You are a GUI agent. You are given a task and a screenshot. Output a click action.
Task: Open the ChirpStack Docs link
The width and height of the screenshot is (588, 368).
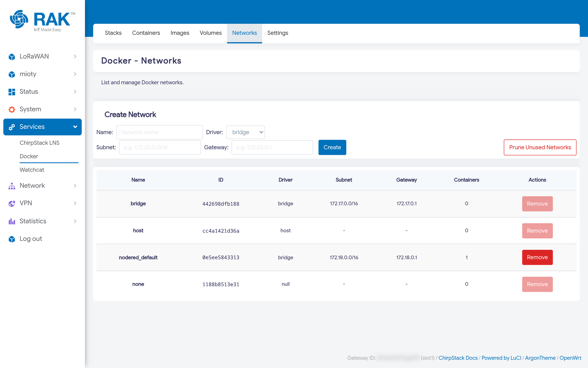click(x=458, y=358)
